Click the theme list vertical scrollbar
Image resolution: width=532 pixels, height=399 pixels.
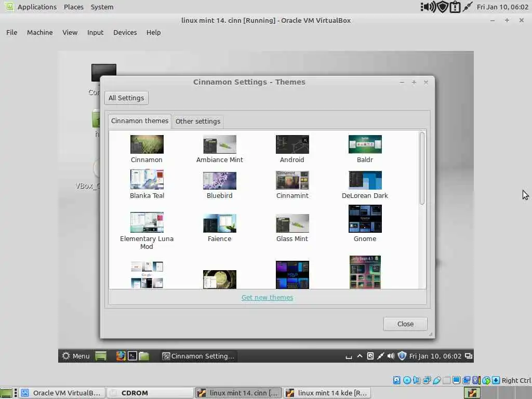click(x=422, y=168)
